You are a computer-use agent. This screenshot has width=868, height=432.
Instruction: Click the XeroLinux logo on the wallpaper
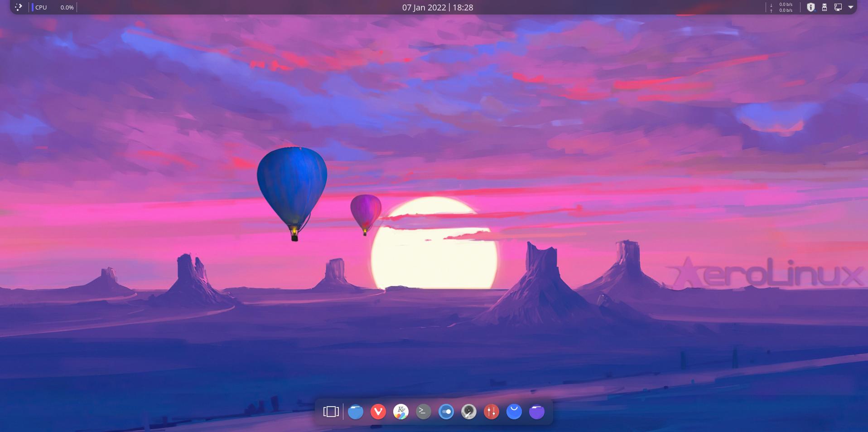tap(766, 273)
